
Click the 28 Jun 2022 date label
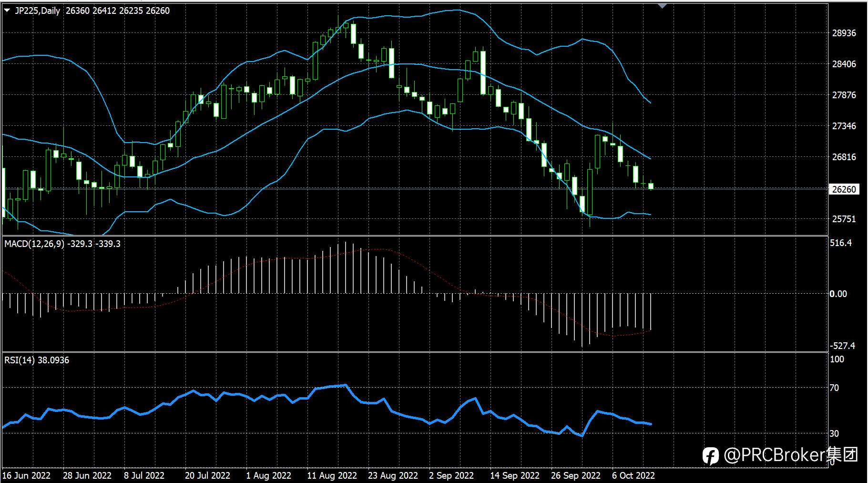(x=87, y=475)
